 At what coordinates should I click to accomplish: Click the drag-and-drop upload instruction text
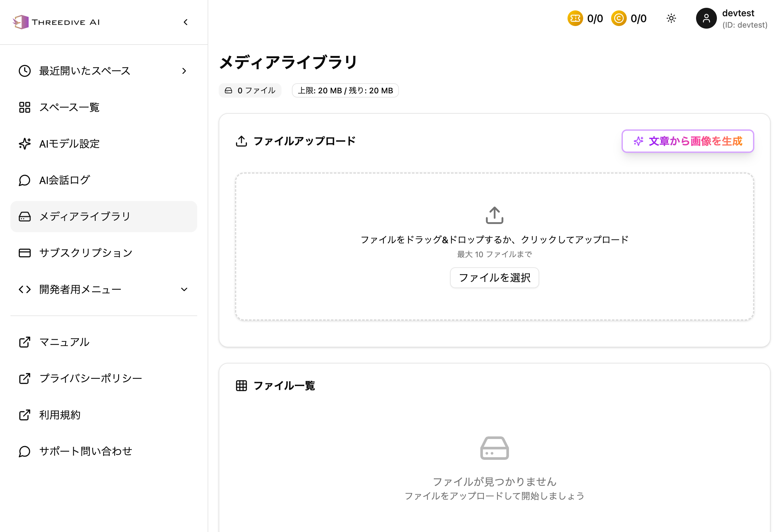494,239
